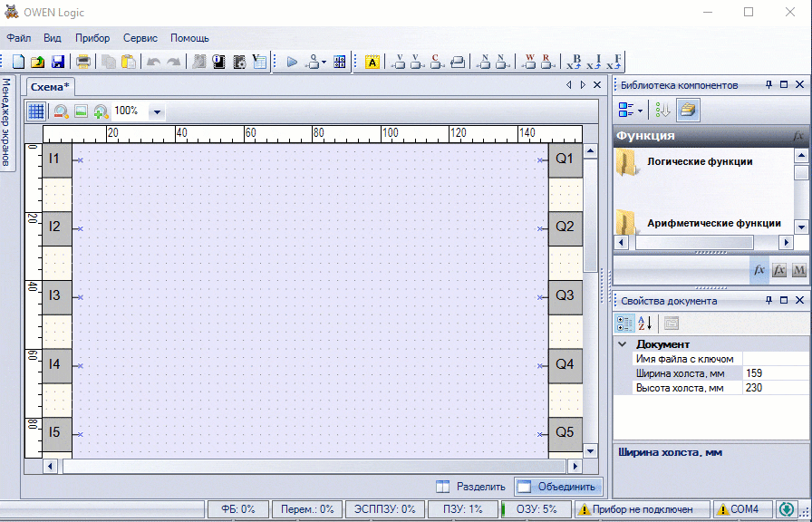The width and height of the screenshot is (812, 522).
Task: Toggle the grid display button
Action: coord(36,111)
